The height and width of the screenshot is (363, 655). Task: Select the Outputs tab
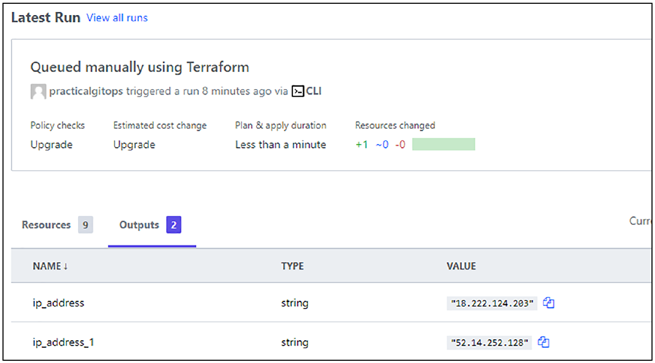[139, 225]
